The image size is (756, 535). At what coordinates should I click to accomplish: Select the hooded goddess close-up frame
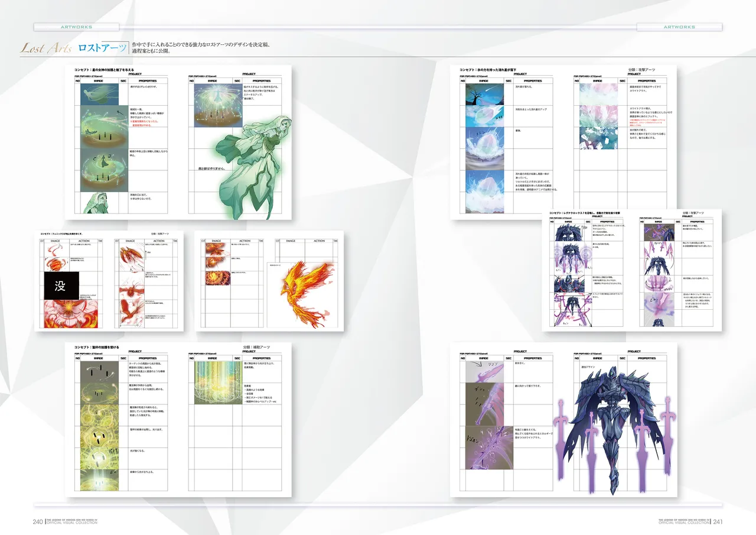[100, 203]
